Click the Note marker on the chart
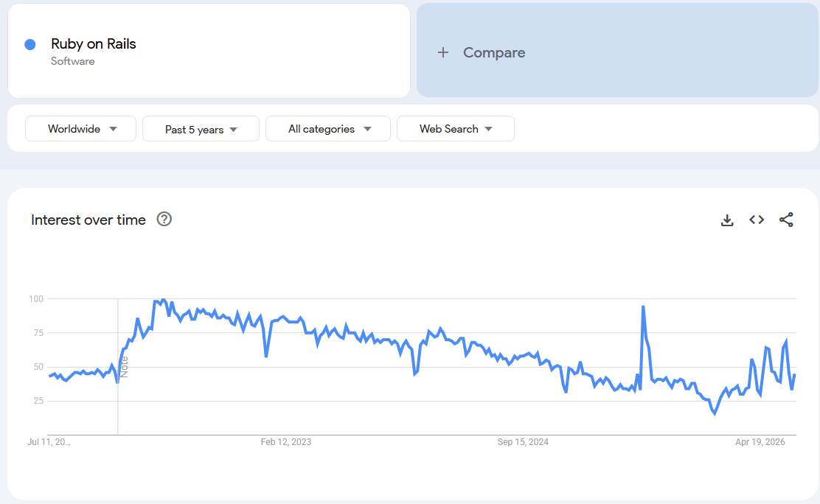This screenshot has height=504, width=820. tap(124, 367)
